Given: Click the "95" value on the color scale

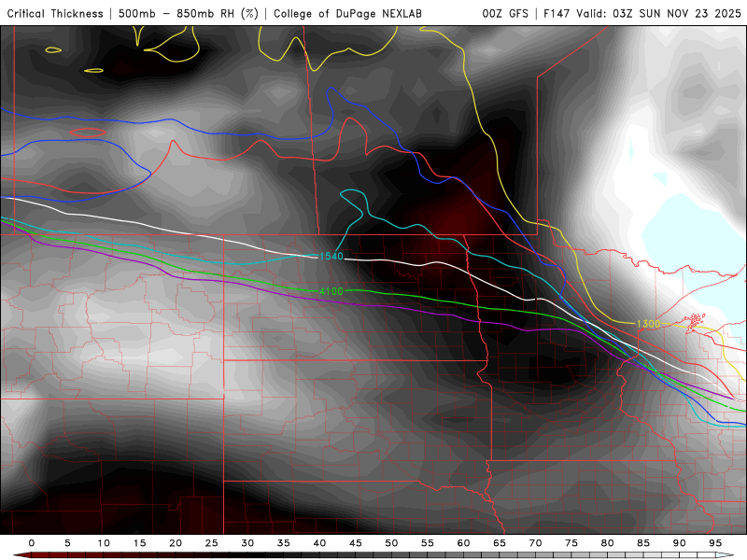Looking at the screenshot, I should (x=715, y=543).
